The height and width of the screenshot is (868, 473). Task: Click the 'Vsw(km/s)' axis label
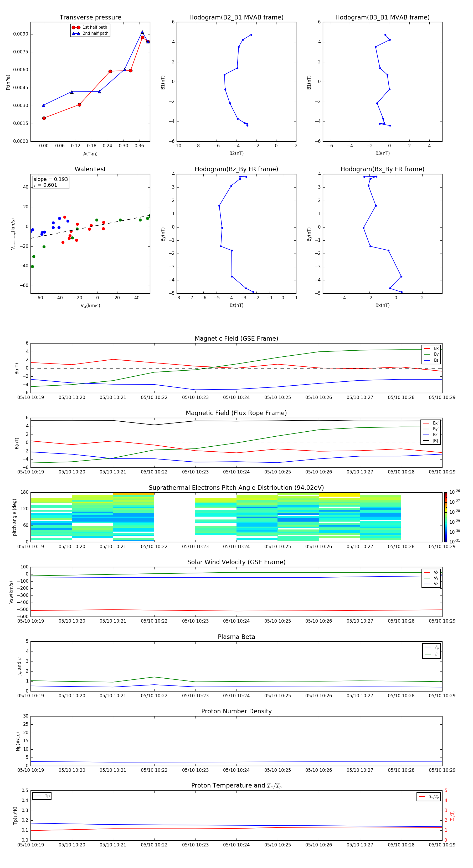(11, 592)
